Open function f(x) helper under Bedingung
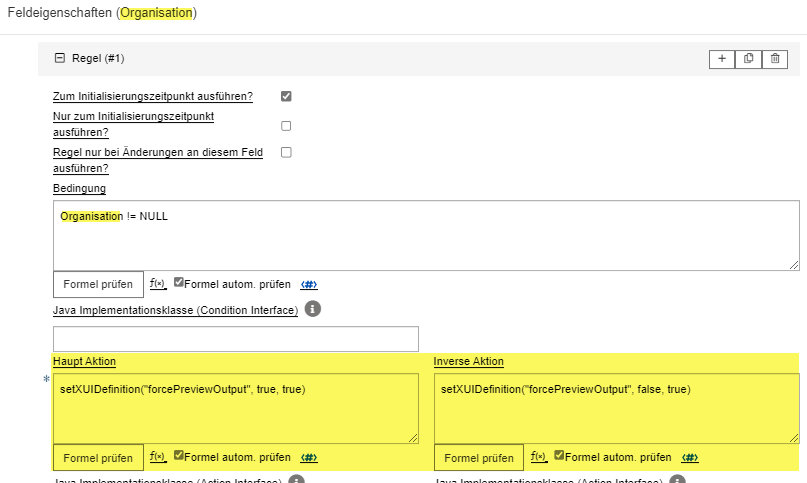The width and height of the screenshot is (807, 483). [157, 284]
